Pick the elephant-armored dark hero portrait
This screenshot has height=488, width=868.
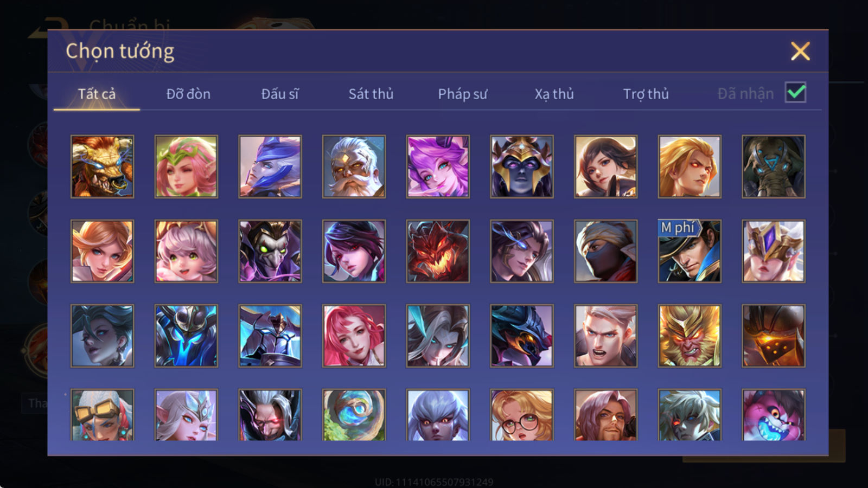(x=774, y=166)
